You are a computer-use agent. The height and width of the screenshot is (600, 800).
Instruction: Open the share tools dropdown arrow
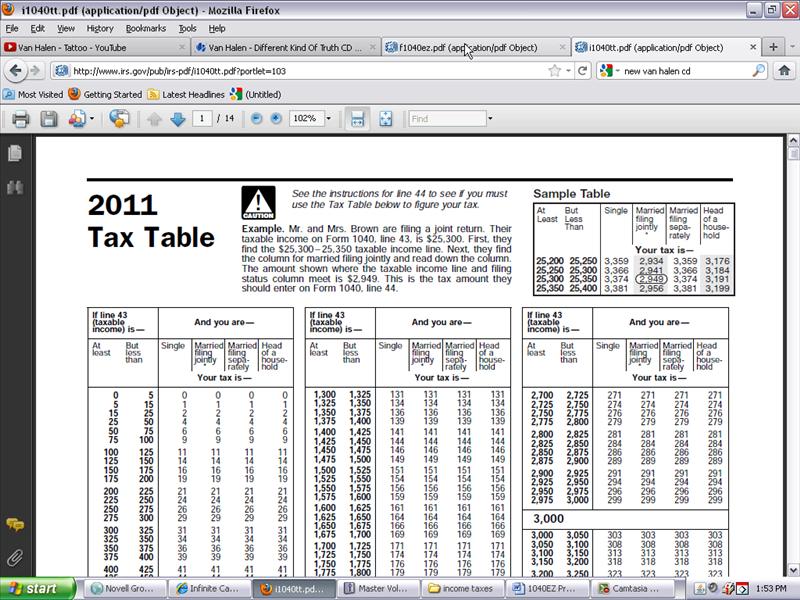coord(92,119)
